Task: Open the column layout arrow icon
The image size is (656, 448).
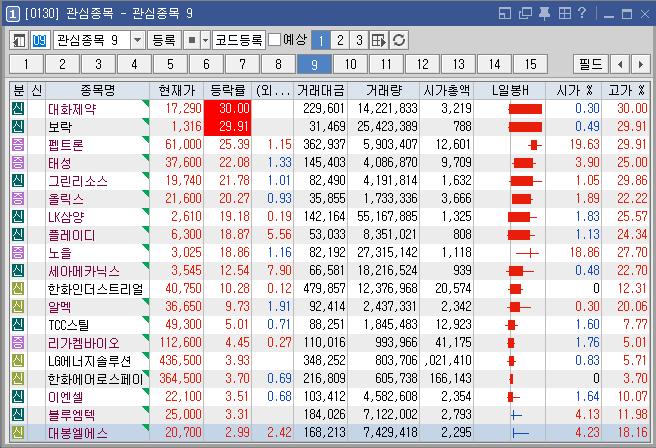Action: 379,41
